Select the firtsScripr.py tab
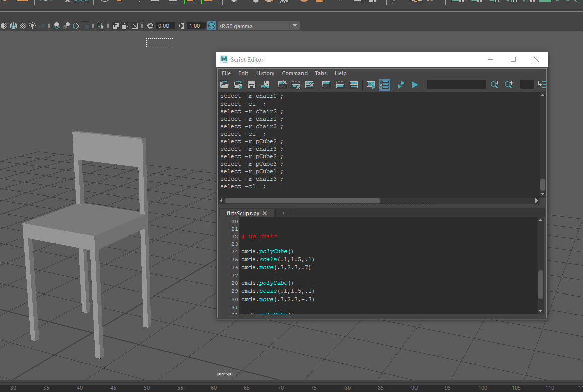This screenshot has height=392, width=583. tap(243, 213)
